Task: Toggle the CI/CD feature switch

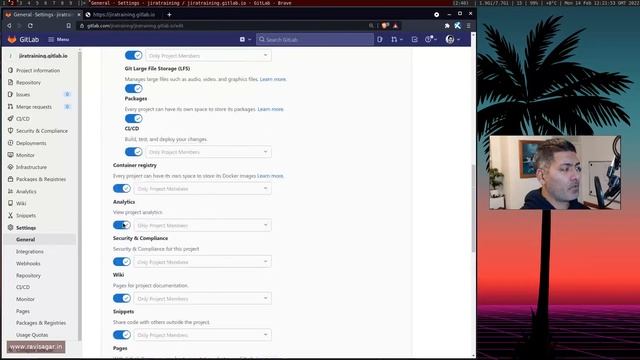Action: (x=133, y=152)
